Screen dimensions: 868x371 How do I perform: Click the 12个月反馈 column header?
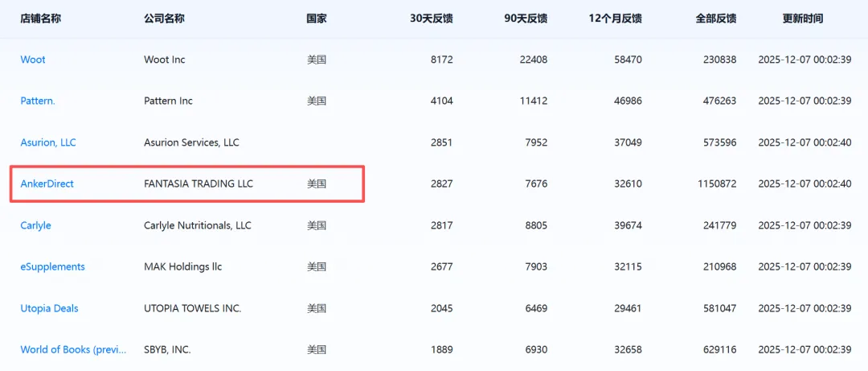[x=616, y=19]
